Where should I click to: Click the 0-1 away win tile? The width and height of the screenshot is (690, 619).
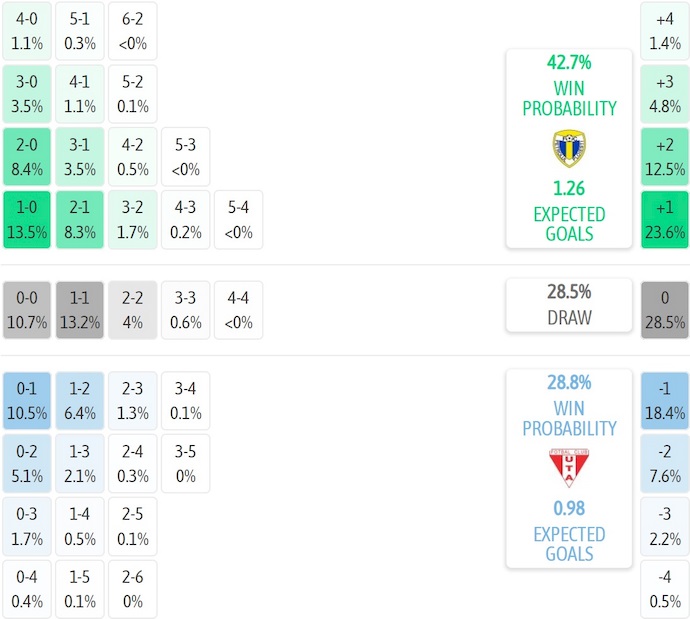tap(27, 400)
